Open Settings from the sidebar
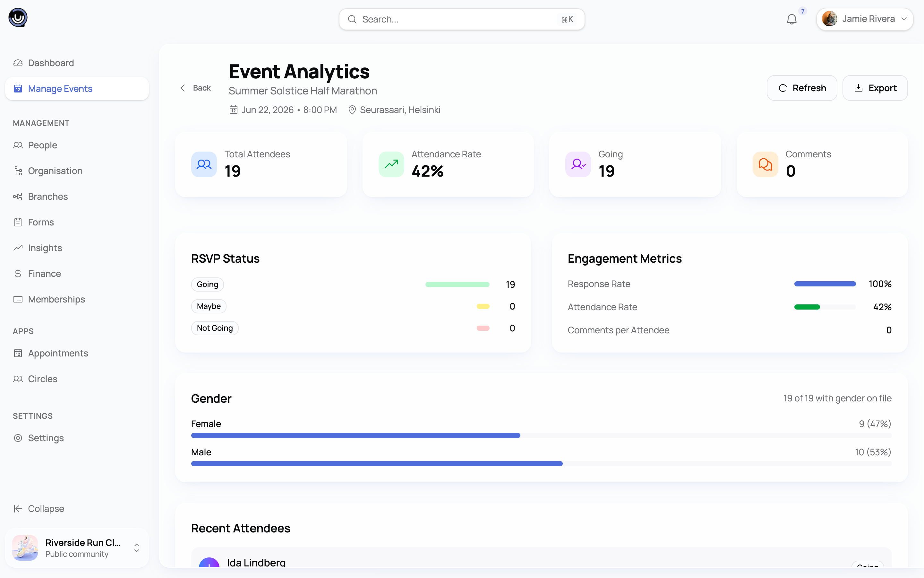924x578 pixels. 77,438
